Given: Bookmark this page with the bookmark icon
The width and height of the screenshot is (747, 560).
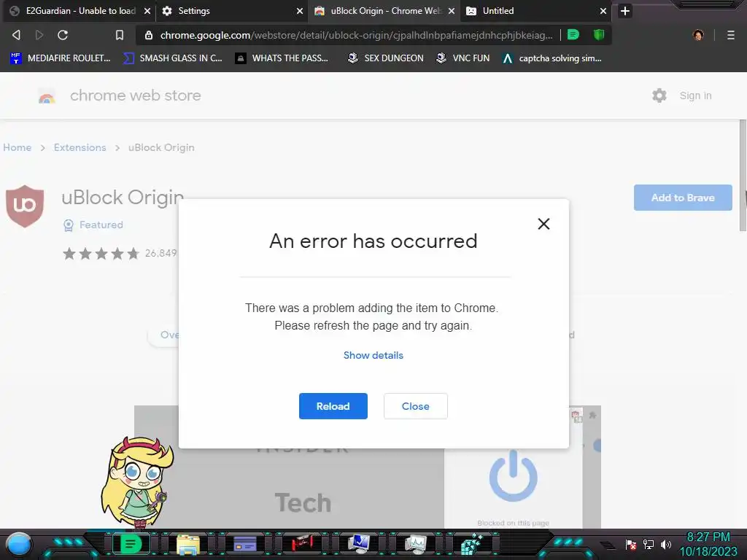Looking at the screenshot, I should (120, 35).
